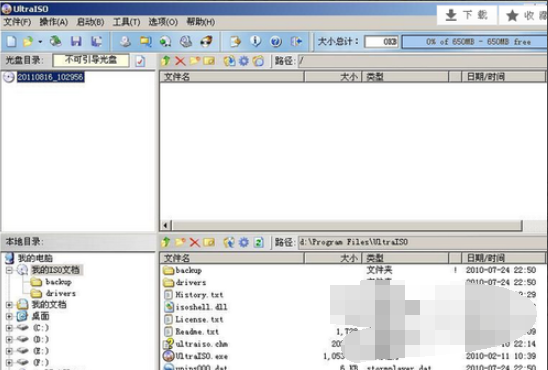
Task: Click the yellow folder with magnifier toolbar icon
Action: click(145, 41)
